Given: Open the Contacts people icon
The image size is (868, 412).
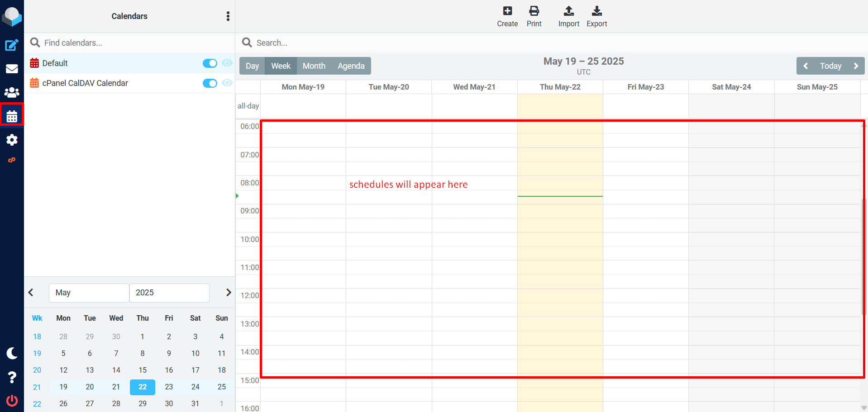Looking at the screenshot, I should point(12,93).
